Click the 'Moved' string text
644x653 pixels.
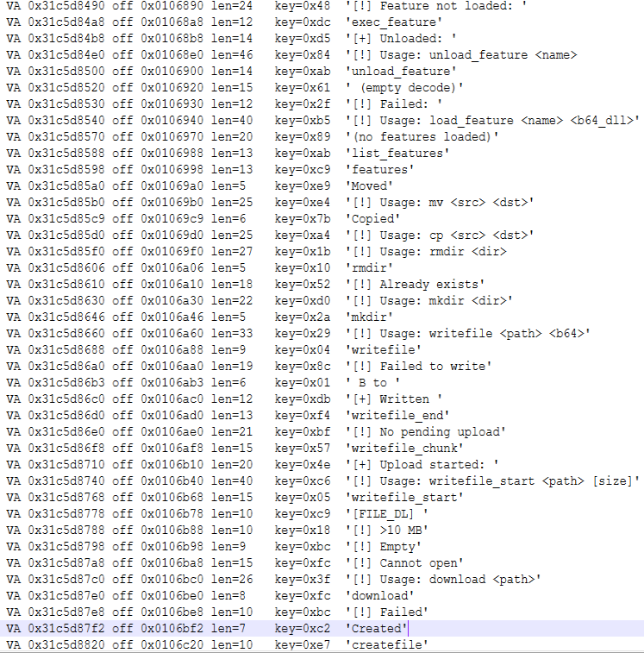369,185
